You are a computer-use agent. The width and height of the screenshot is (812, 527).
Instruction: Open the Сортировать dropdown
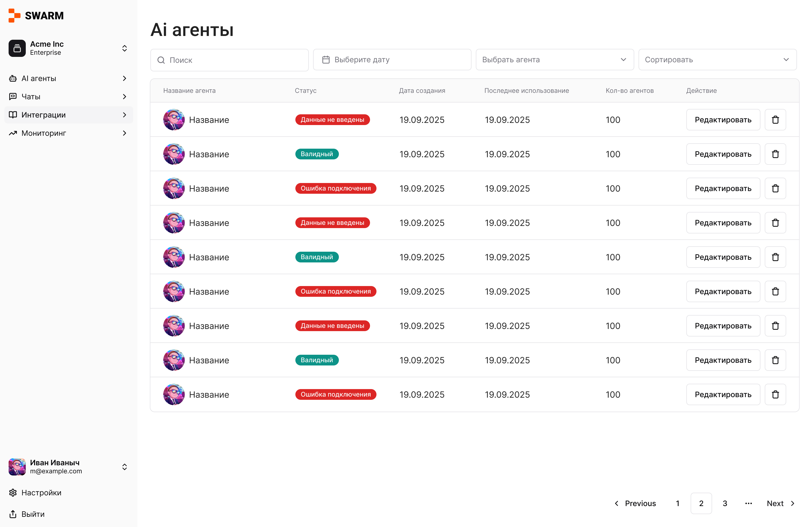point(717,60)
